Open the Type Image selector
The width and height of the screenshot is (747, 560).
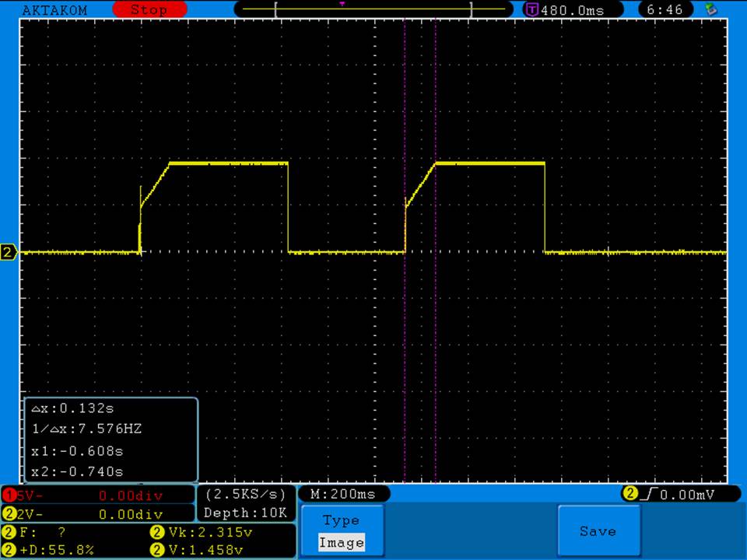(341, 531)
